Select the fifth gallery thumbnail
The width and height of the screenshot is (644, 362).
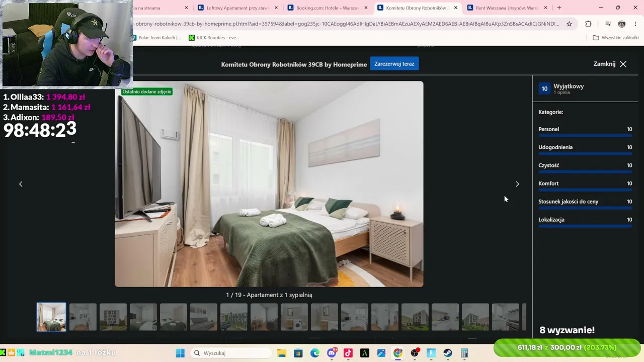pyautogui.click(x=173, y=317)
